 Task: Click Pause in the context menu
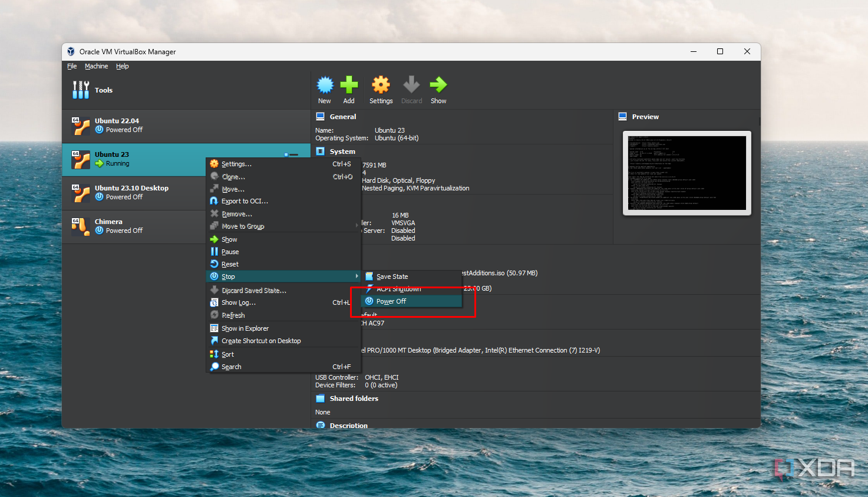283,252
